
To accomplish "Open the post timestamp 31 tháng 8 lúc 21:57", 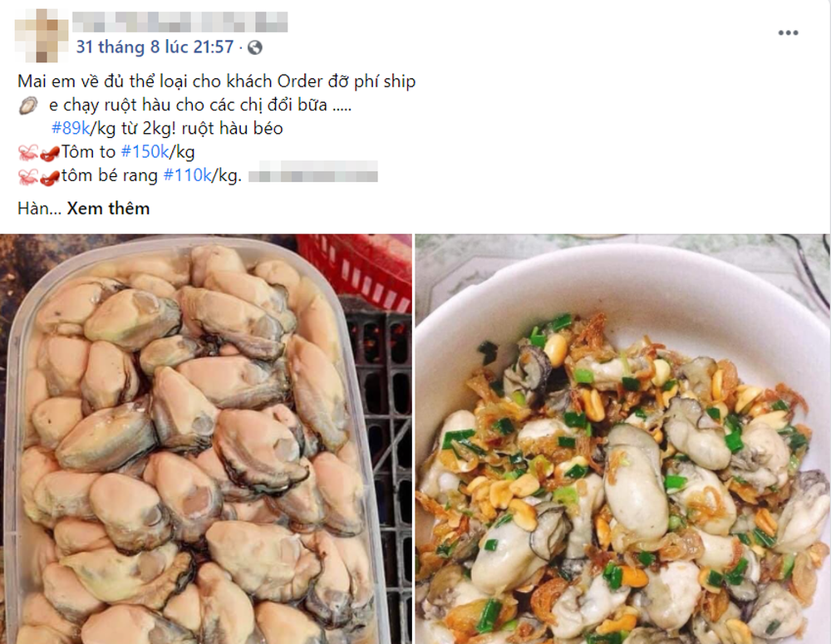I will [155, 47].
